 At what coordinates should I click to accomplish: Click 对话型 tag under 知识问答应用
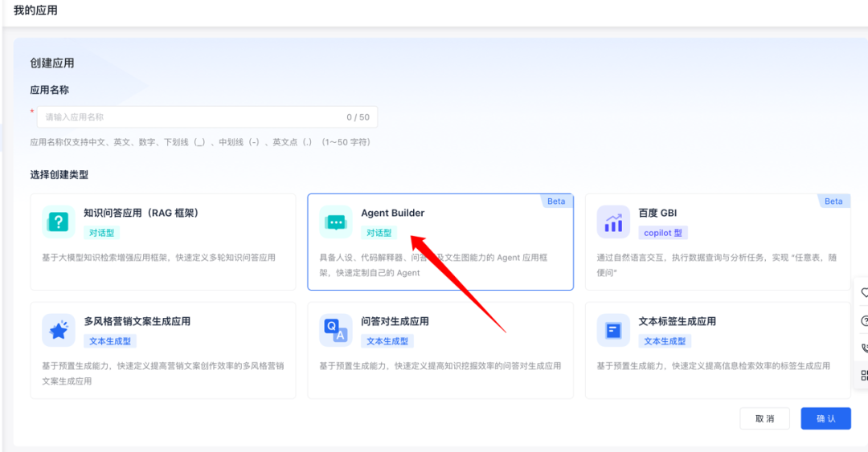(101, 233)
